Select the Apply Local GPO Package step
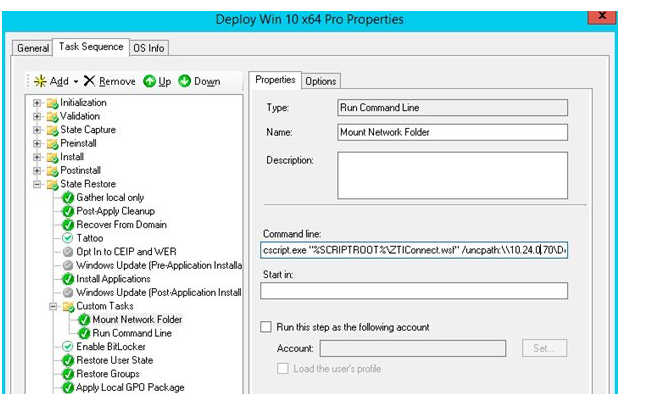 click(130, 388)
